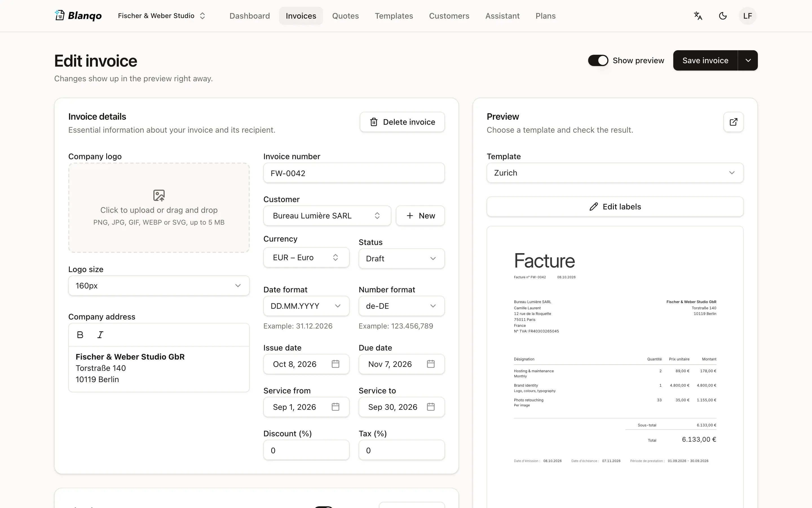Open the Templates tab

[x=394, y=16]
